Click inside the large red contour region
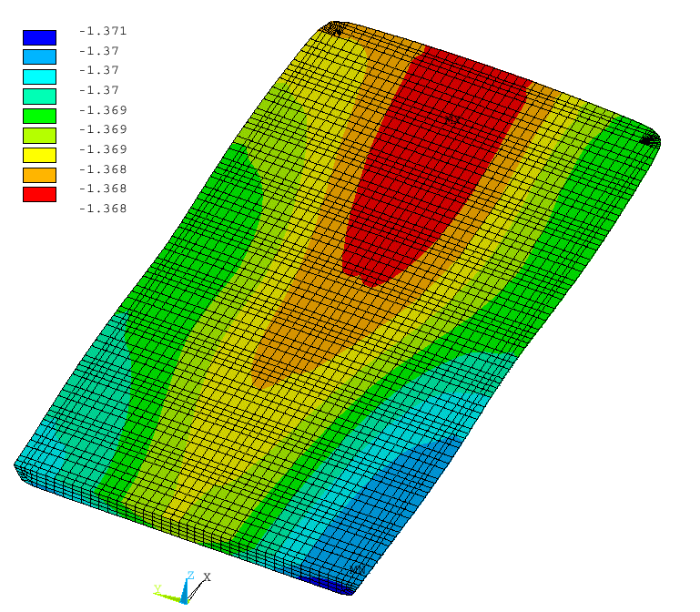700x612 pixels. point(419,182)
